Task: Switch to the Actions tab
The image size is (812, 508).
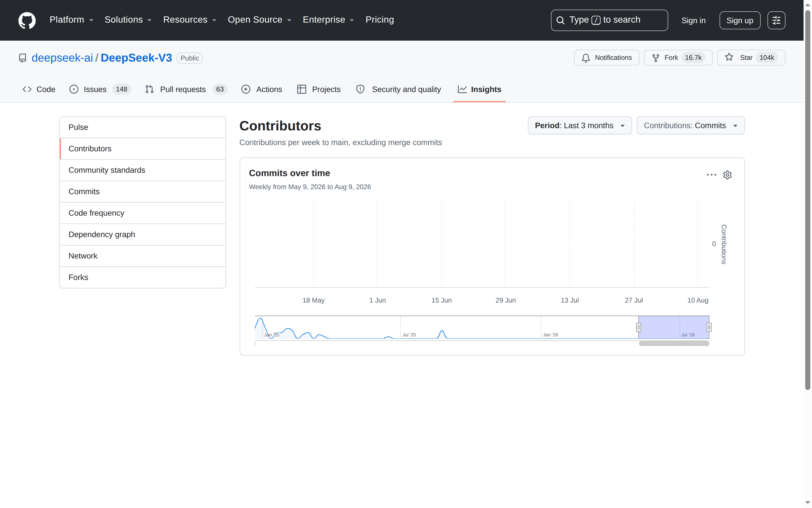Action: (262, 89)
